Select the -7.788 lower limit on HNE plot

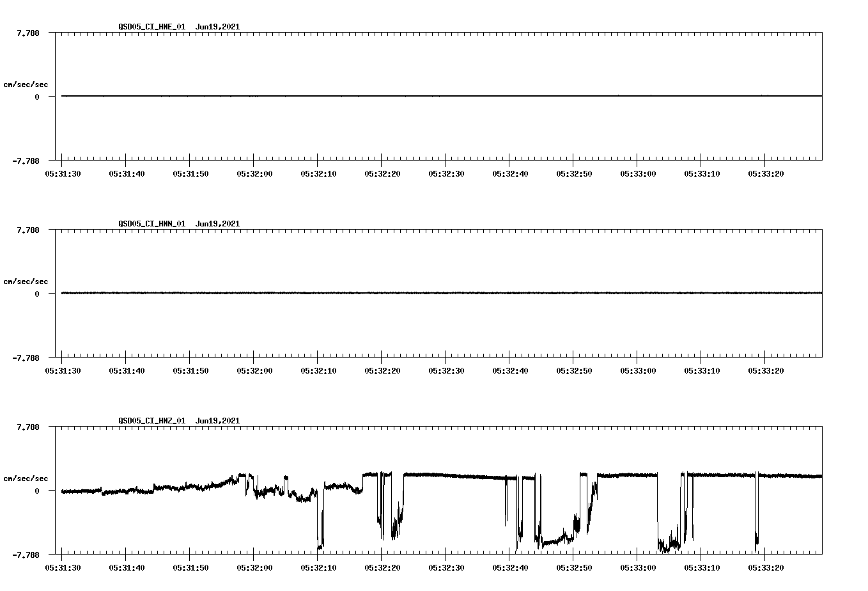tap(26, 161)
